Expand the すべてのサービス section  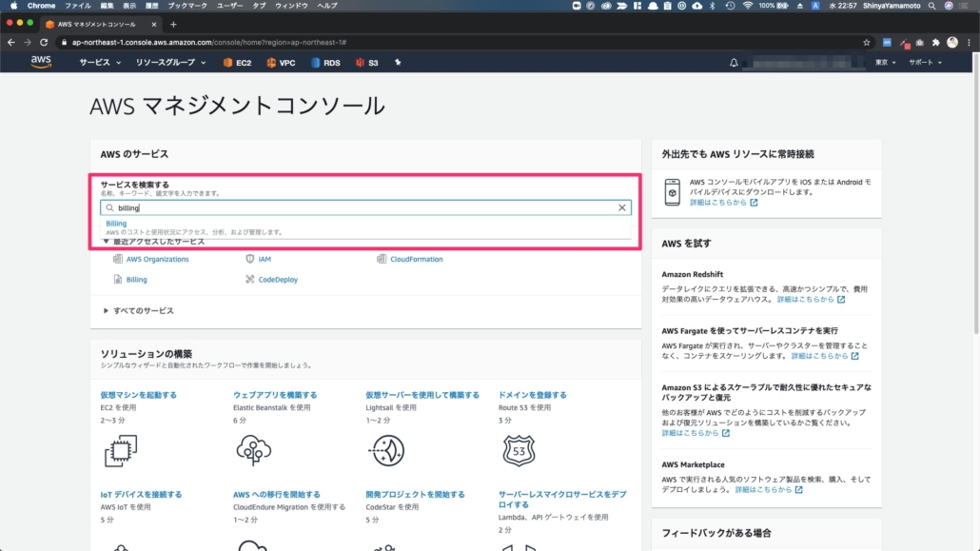coord(143,311)
